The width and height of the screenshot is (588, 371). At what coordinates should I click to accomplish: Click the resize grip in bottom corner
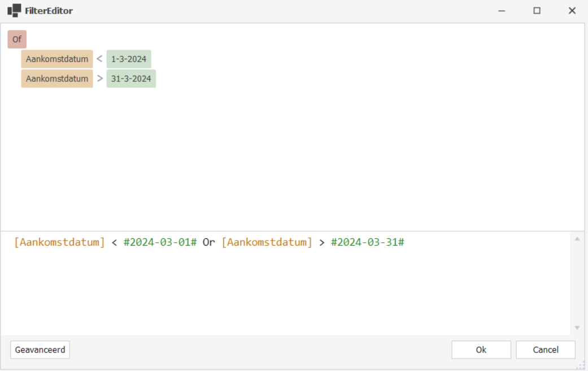581,365
